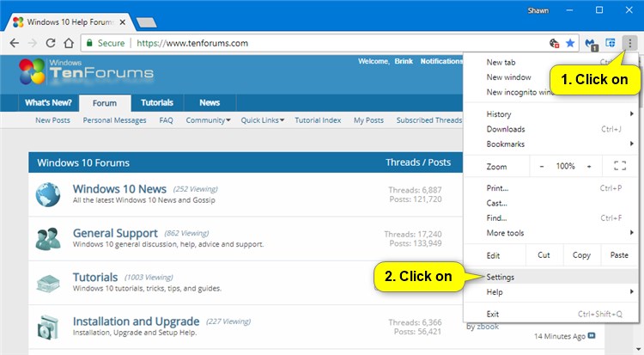The width and height of the screenshot is (644, 355).
Task: Click the Tutorials forum icon
Action: click(47, 284)
